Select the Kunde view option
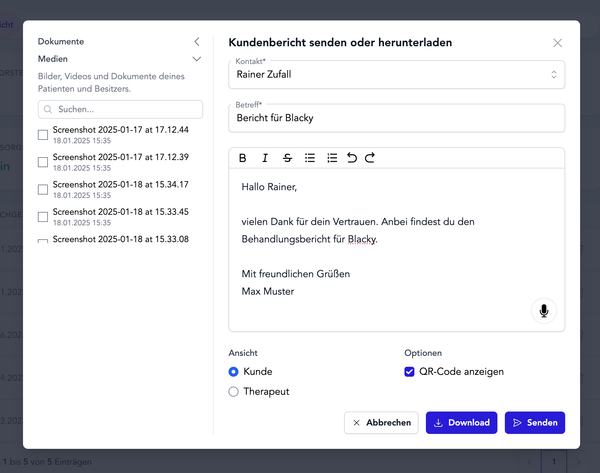The image size is (600, 473). [234, 372]
